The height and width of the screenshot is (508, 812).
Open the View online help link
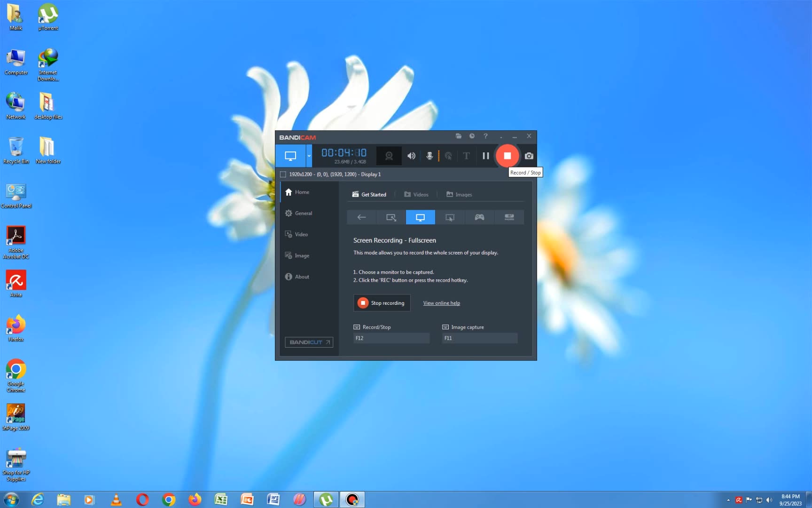pos(442,303)
